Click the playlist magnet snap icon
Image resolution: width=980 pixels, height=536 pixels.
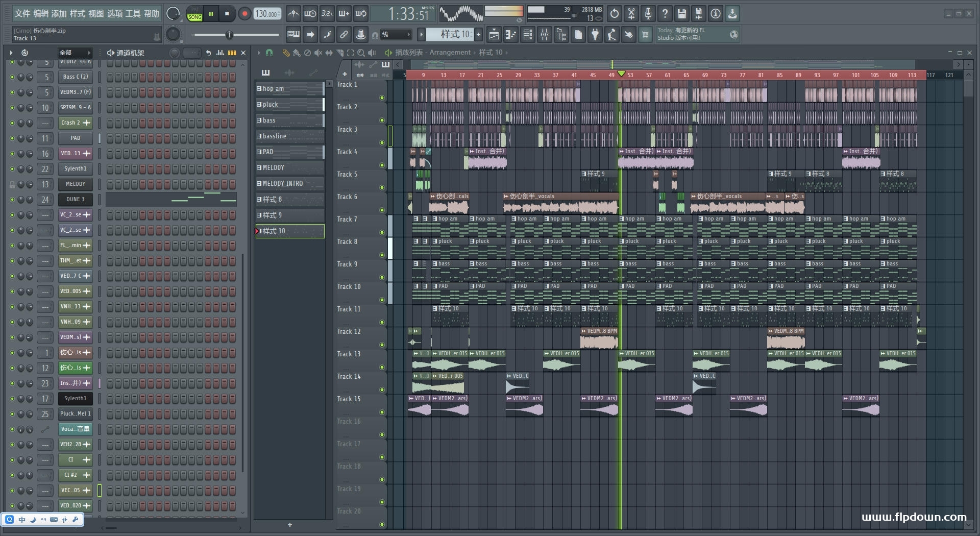269,53
